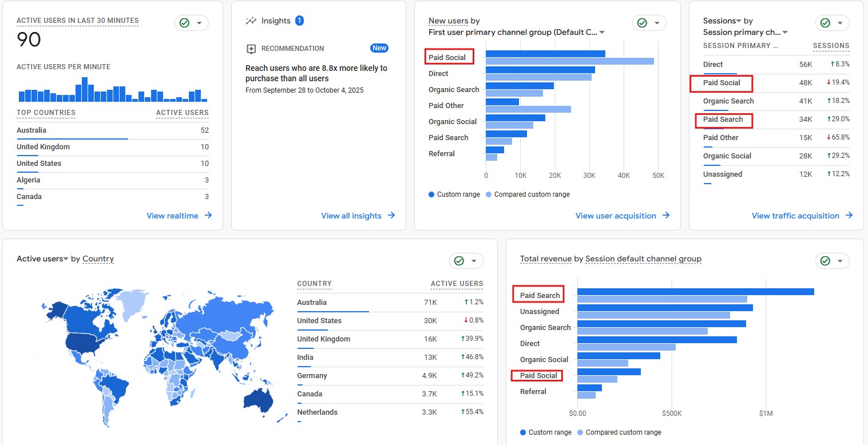Click the green check status on New users card
Viewport: 868px width, 445px height.
click(x=642, y=23)
